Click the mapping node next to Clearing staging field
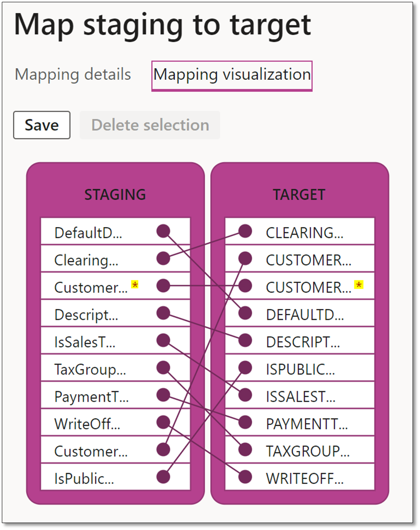The height and width of the screenshot is (530, 420). coord(163,258)
